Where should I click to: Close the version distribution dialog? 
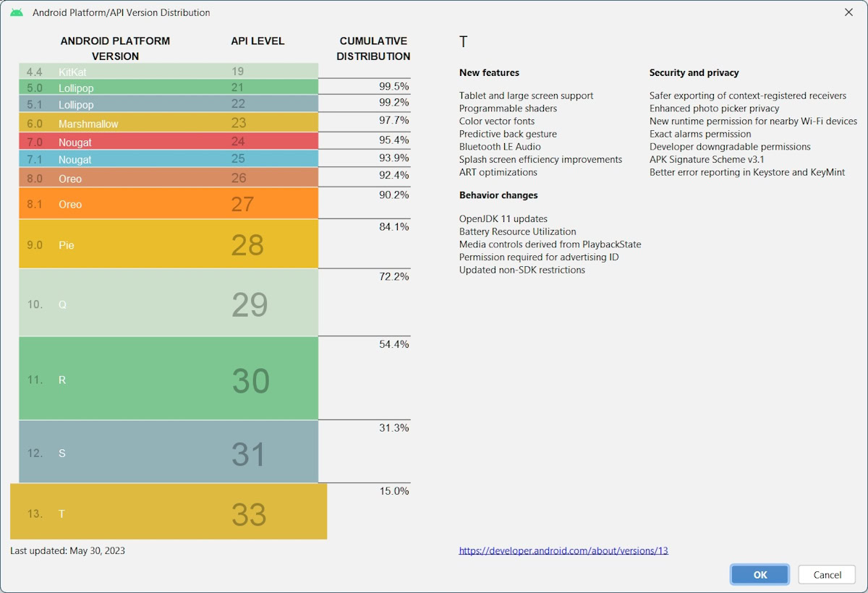point(848,12)
